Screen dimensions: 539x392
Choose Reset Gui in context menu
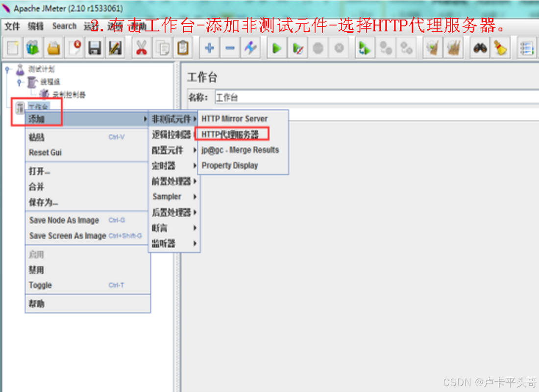87,152
